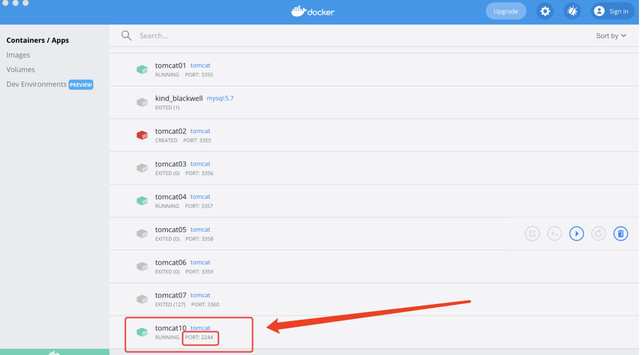Click tomcat07 gray container icon

(142, 299)
